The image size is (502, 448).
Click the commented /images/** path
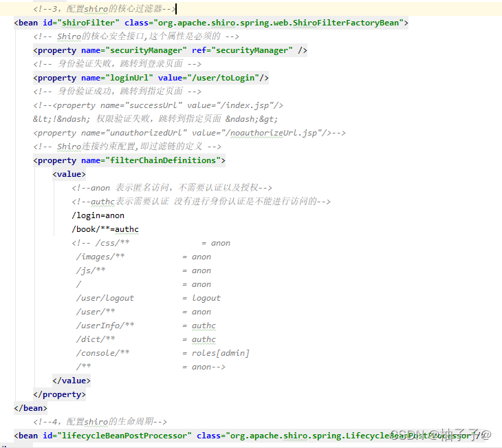click(100, 257)
